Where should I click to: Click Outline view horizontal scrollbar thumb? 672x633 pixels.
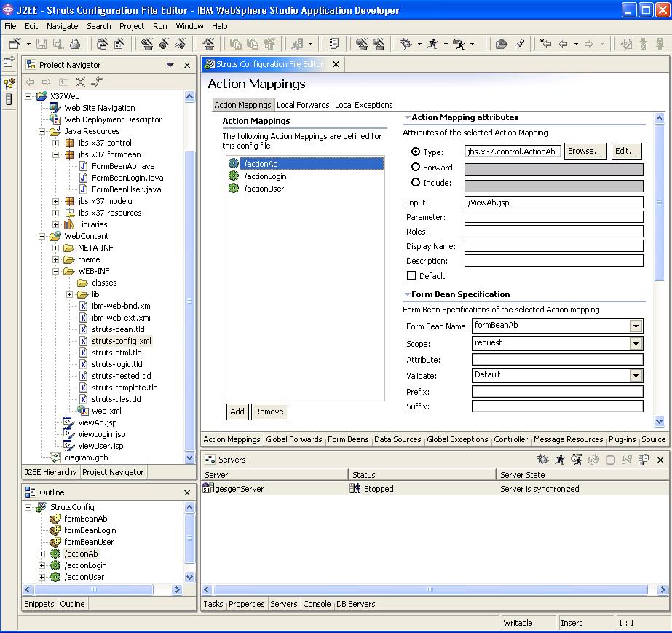(x=93, y=590)
